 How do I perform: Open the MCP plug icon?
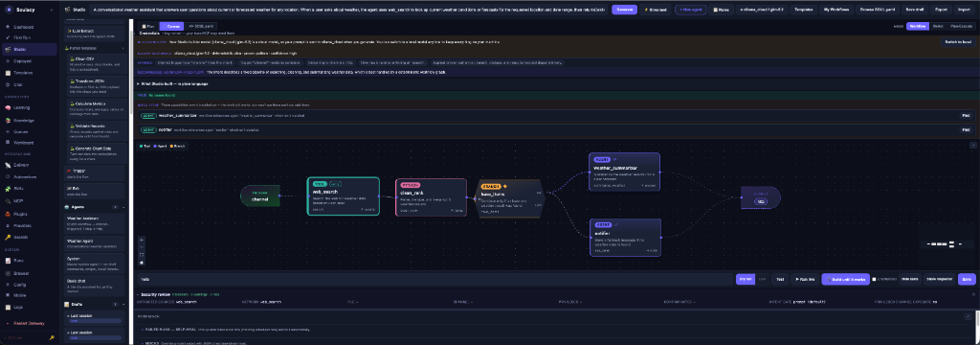pyautogui.click(x=8, y=201)
